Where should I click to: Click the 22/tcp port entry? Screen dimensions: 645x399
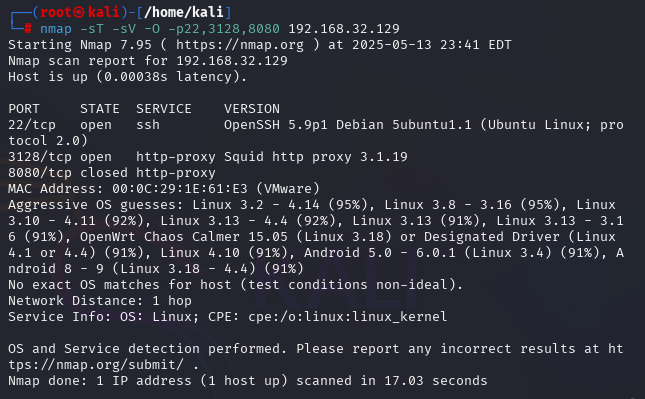coord(32,125)
